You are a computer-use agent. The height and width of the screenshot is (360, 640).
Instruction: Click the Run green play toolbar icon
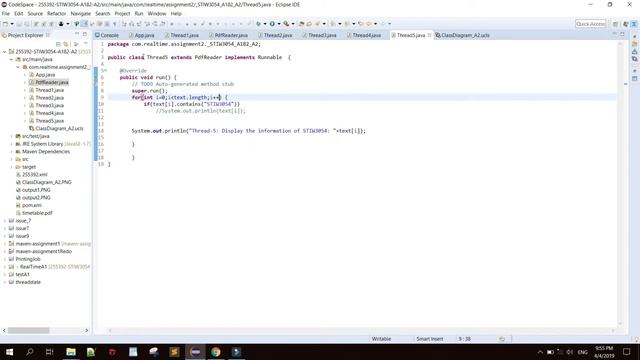pos(272,24)
